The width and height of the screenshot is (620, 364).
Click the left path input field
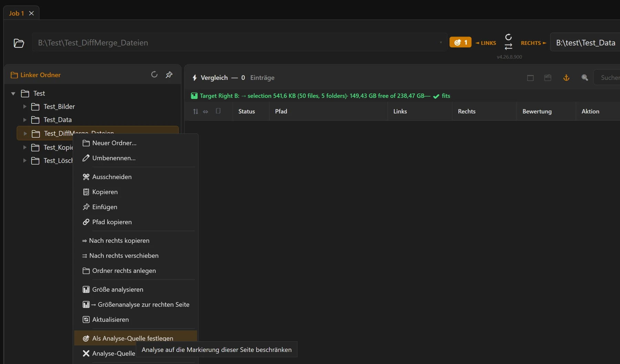[x=239, y=42]
